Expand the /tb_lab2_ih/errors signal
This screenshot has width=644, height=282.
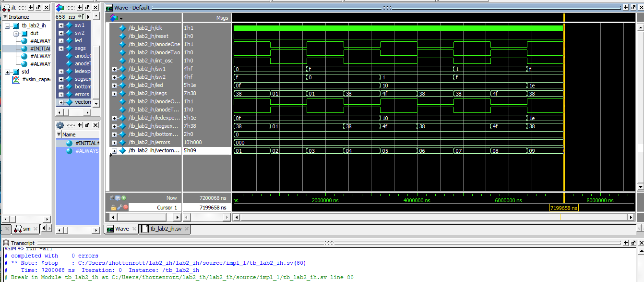coord(114,142)
